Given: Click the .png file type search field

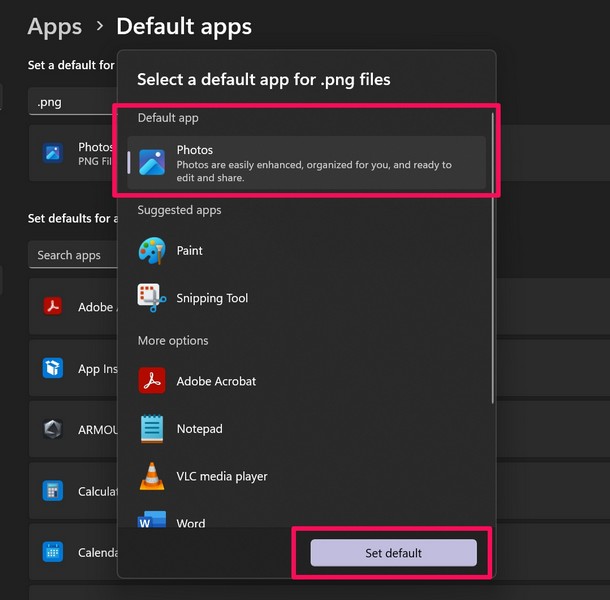Looking at the screenshot, I should click(72, 102).
